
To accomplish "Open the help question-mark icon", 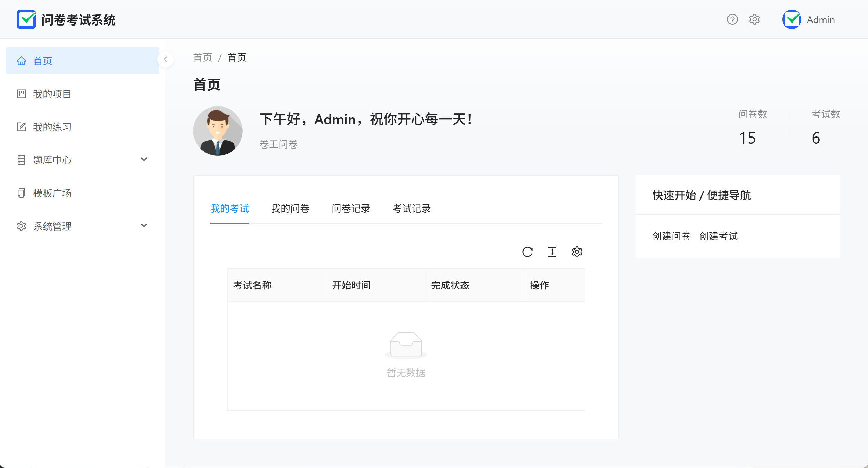I will (732, 20).
